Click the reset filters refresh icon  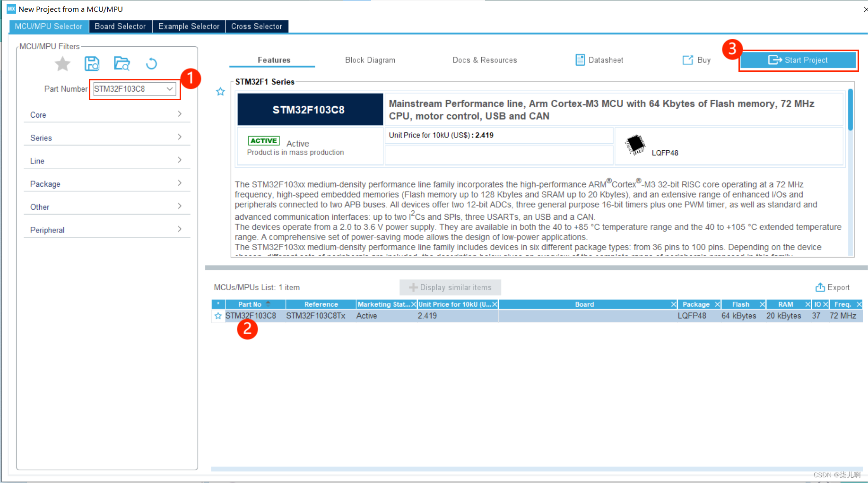click(x=151, y=63)
